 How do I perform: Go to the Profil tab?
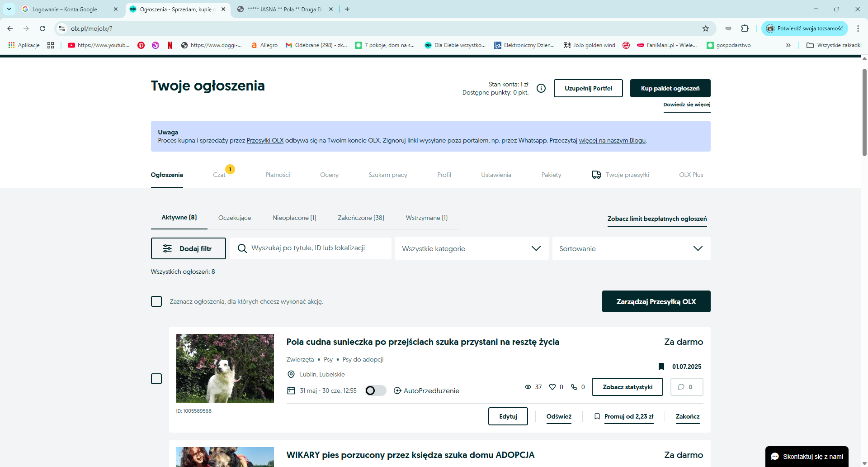[444, 175]
